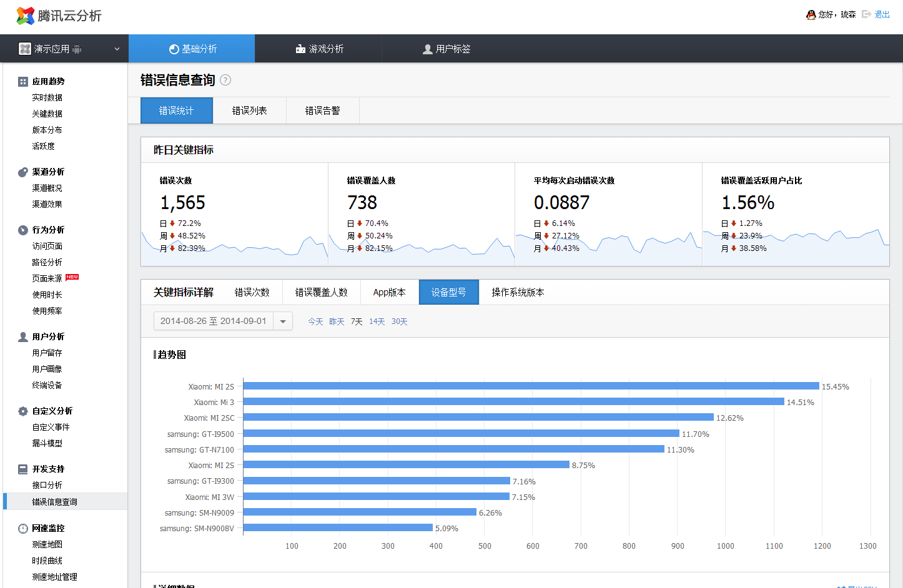Switch to 用户标签 top navigation tab
This screenshot has width=903, height=588.
[447, 49]
